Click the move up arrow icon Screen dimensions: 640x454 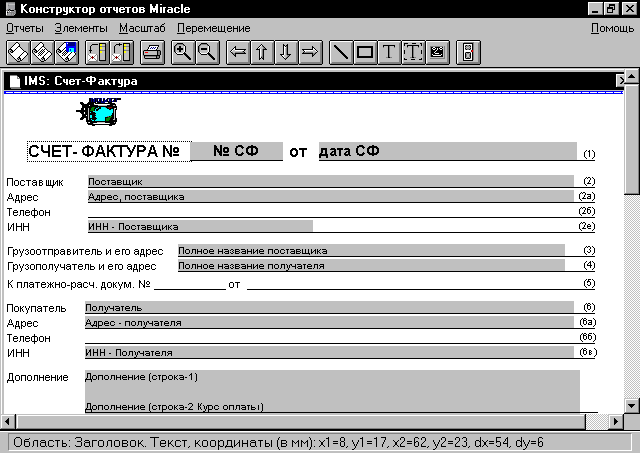pos(262,51)
